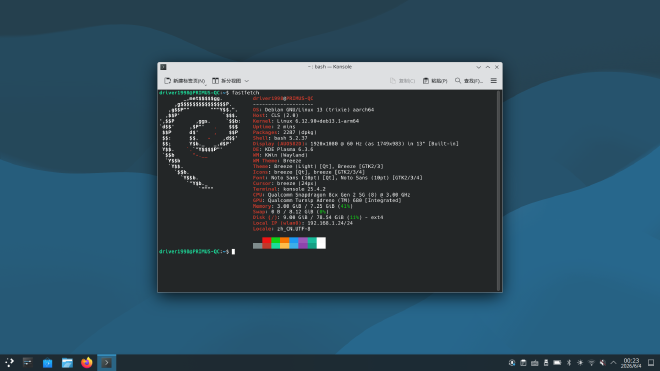Open the KDE application launcher

(x=9, y=363)
